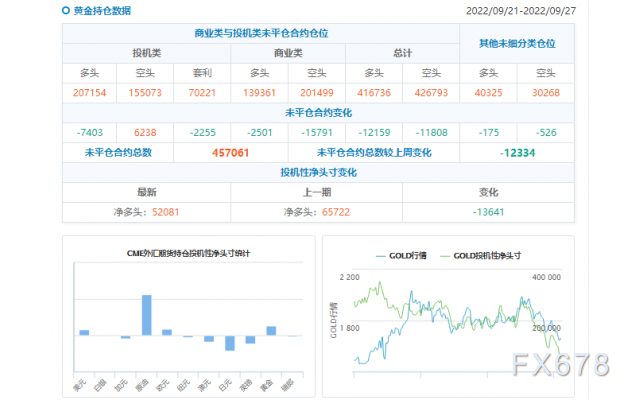Click the 纽元 axis label
Viewport: 640px width, 400px height.
coord(184,385)
